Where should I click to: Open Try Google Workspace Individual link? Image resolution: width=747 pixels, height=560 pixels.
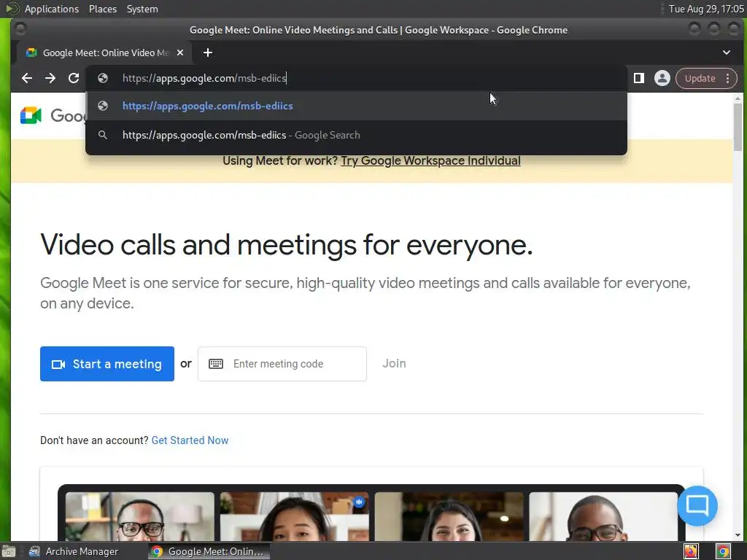[x=430, y=161]
